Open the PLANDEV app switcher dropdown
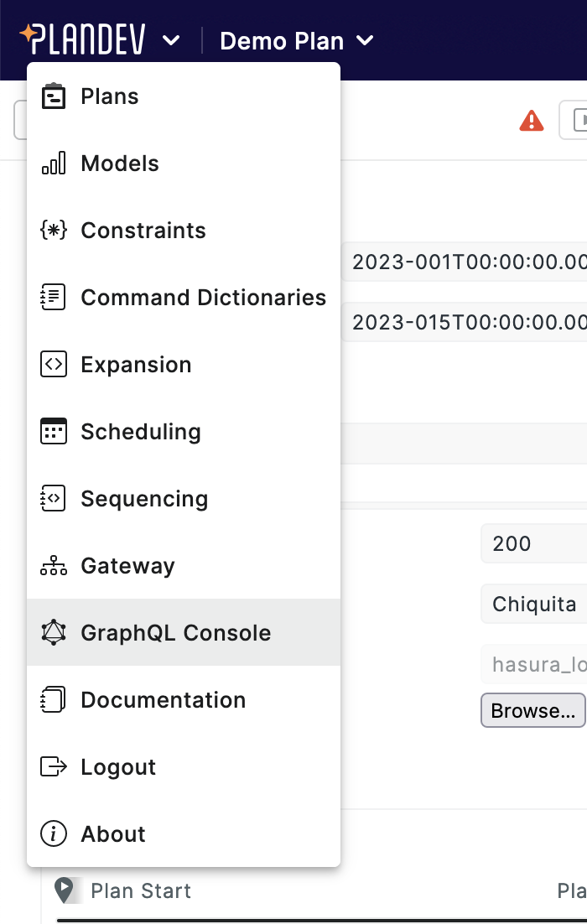587x924 pixels. [x=101, y=39]
